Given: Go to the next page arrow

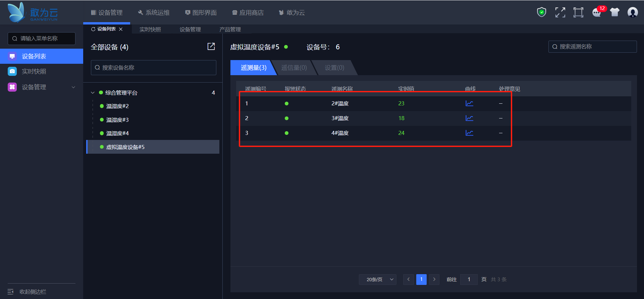Looking at the screenshot, I should 434,280.
